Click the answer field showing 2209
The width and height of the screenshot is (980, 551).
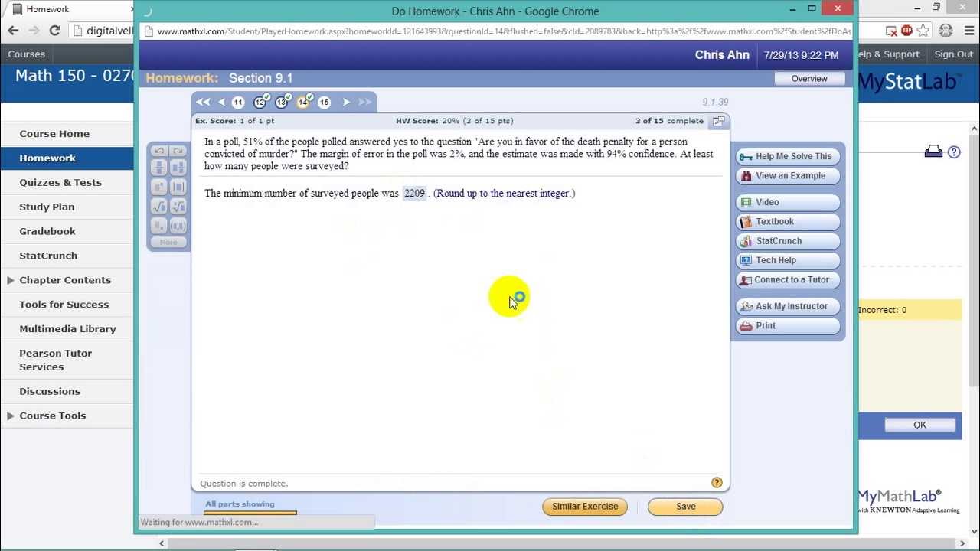point(414,193)
